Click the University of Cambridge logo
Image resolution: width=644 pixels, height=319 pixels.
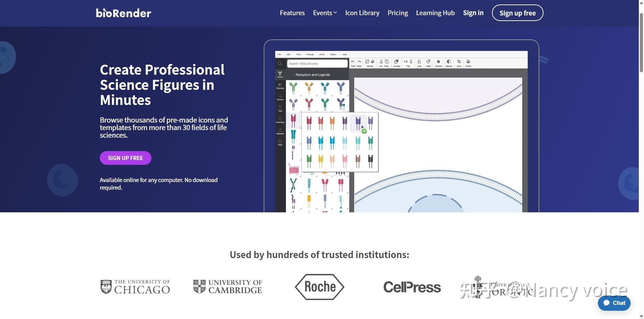[228, 287]
